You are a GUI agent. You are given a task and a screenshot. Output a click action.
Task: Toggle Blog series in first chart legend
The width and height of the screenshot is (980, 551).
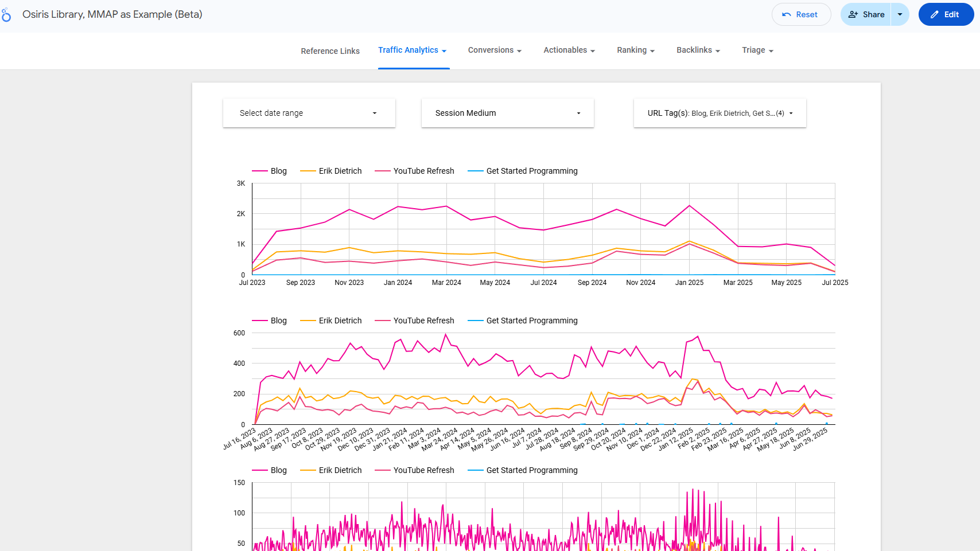click(278, 171)
